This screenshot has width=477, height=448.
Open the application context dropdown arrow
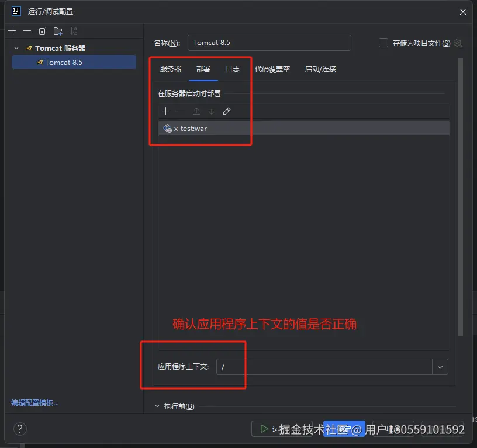(440, 367)
